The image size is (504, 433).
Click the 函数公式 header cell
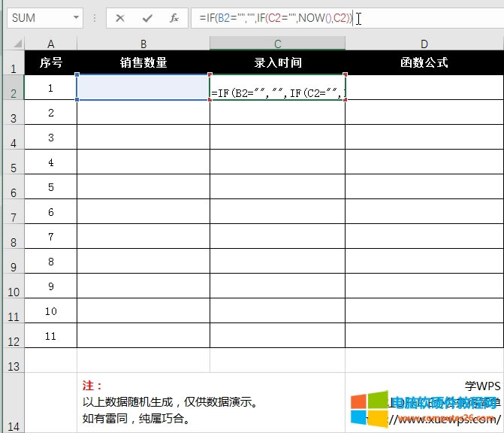pos(424,63)
